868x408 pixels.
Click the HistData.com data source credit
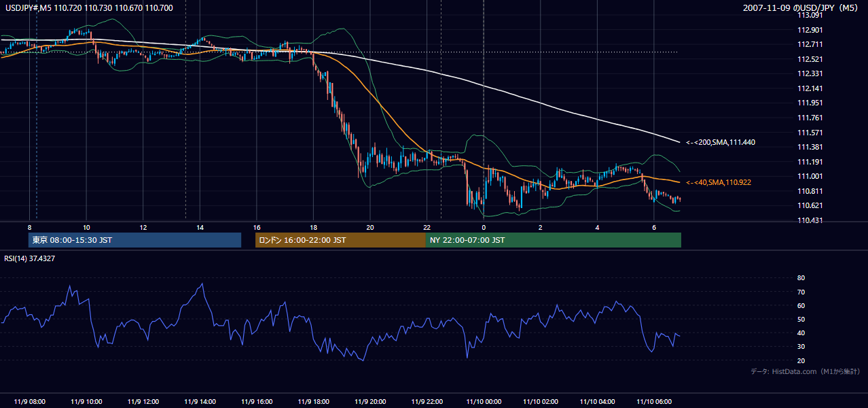806,371
